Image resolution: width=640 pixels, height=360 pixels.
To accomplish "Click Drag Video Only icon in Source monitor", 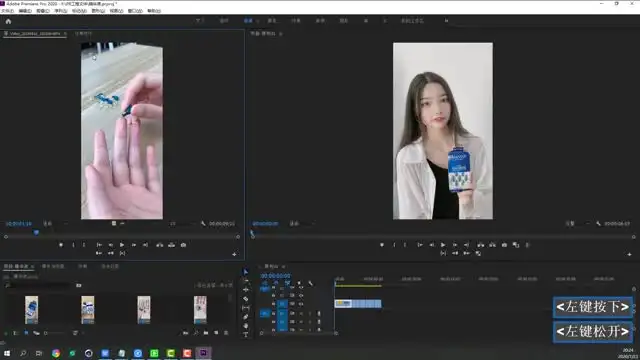I will [x=114, y=223].
